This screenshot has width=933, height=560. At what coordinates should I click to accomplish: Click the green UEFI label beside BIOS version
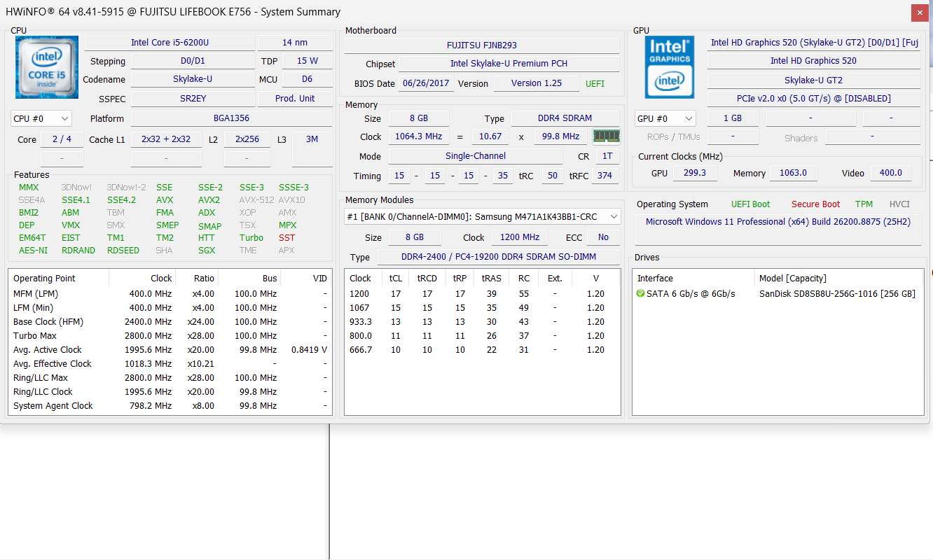point(595,84)
